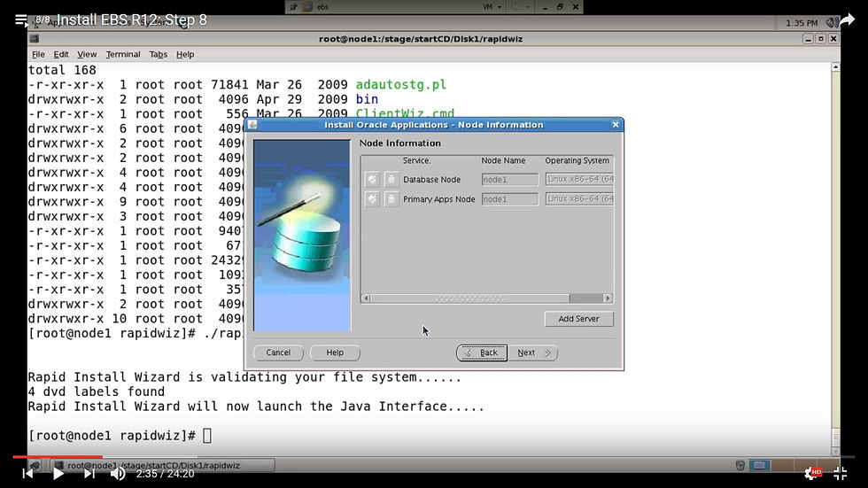The width and height of the screenshot is (868, 488).
Task: Click the video title text
Action: click(131, 19)
